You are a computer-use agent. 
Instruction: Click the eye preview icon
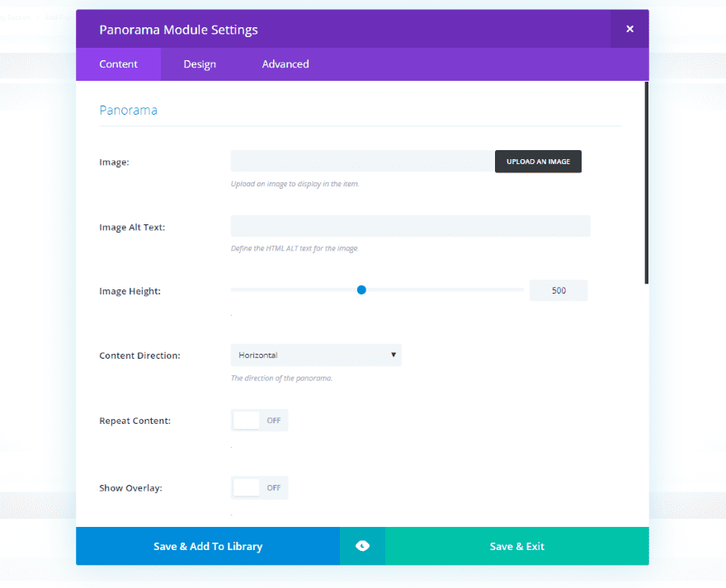click(362, 546)
